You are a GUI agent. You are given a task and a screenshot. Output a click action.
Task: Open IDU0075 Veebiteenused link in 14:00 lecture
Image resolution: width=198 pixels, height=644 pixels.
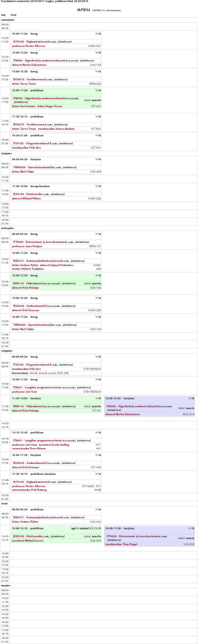tap(30, 79)
